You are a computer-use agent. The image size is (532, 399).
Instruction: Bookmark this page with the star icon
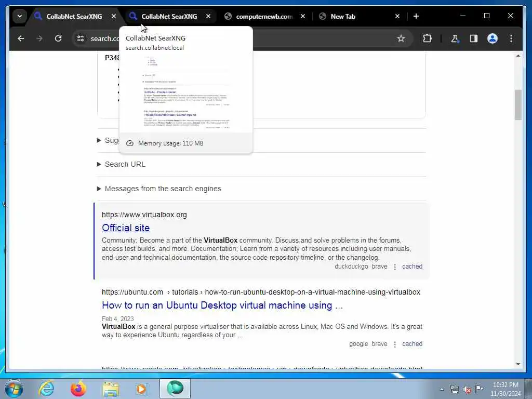[x=401, y=38]
